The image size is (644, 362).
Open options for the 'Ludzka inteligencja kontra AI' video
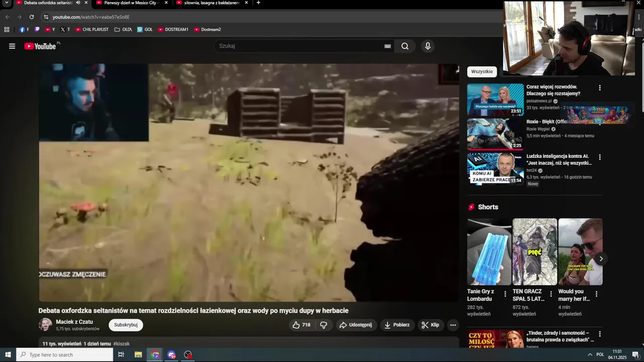click(600, 157)
